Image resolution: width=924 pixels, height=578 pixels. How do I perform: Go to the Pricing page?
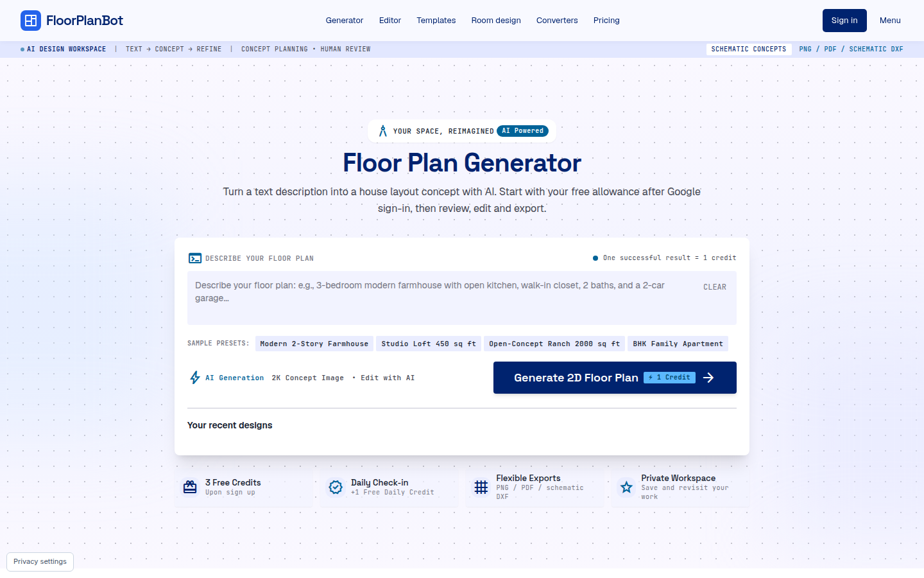[606, 21]
